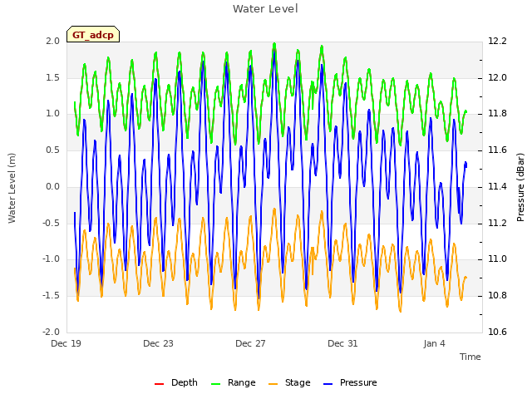532x399 pixels.
Task: Click the 12.2 pressure axis tick label
Action: pyautogui.click(x=497, y=41)
